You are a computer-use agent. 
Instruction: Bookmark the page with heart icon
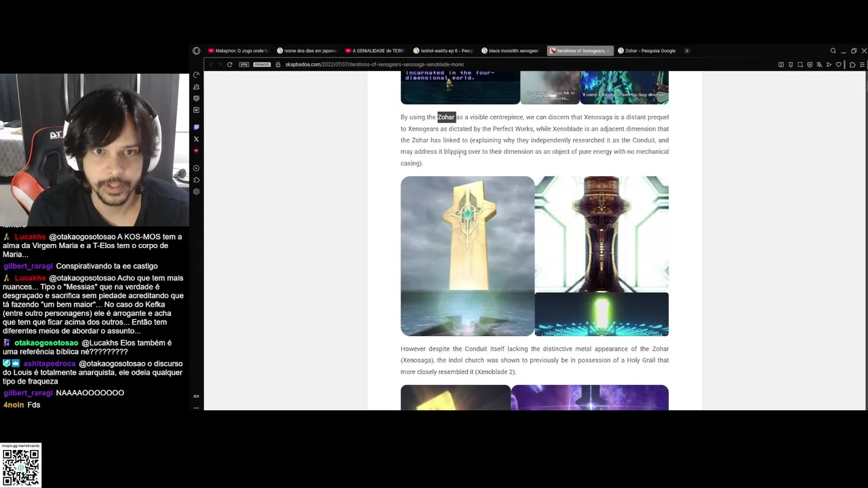click(839, 64)
